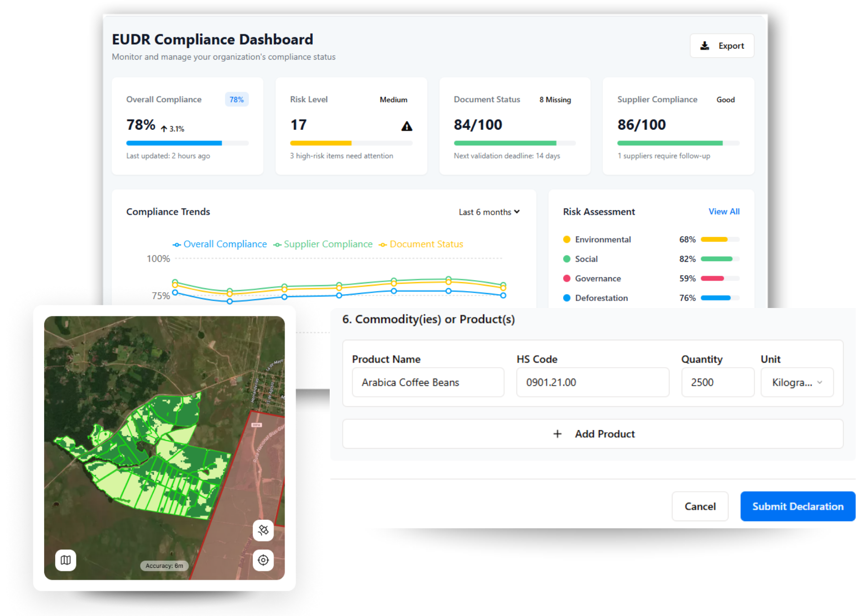This screenshot has width=868, height=616.
Task: Click the download icon in Export button
Action: coord(705,46)
